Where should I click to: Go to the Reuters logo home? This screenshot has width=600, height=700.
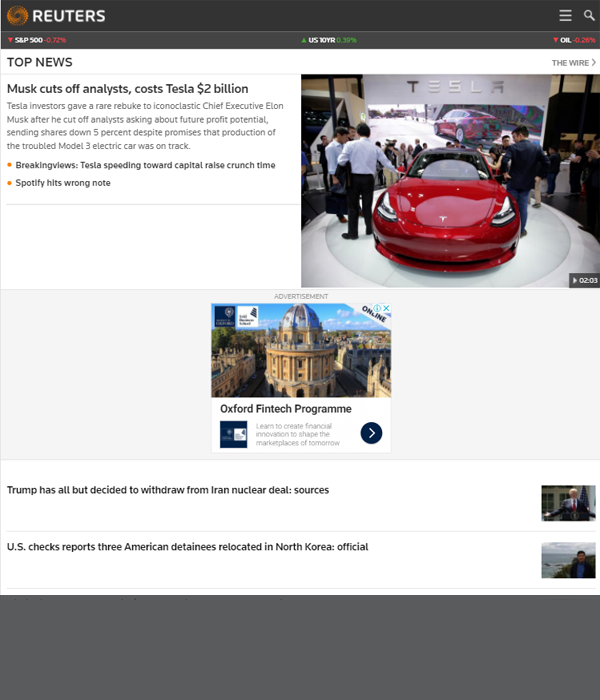pos(56,16)
